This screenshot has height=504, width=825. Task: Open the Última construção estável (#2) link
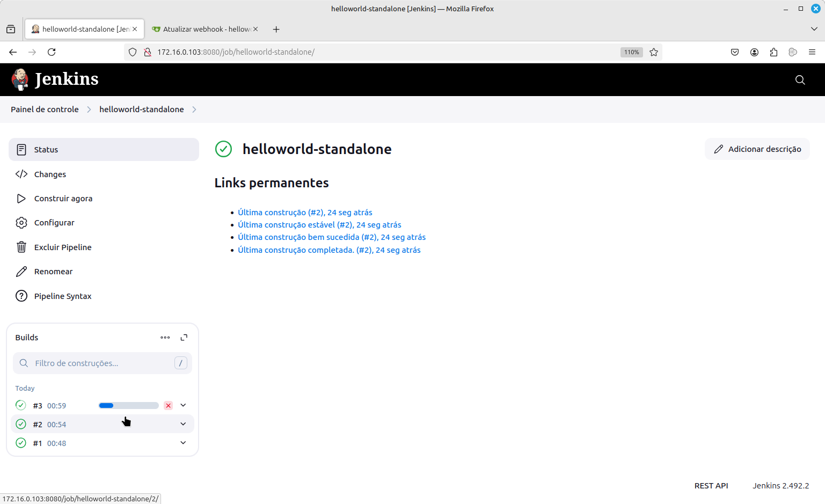click(x=319, y=225)
